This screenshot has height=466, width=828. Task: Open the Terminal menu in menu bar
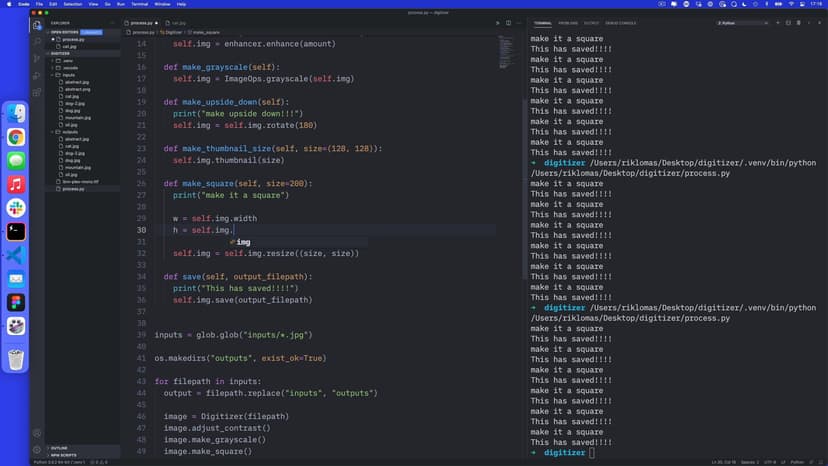pos(139,4)
